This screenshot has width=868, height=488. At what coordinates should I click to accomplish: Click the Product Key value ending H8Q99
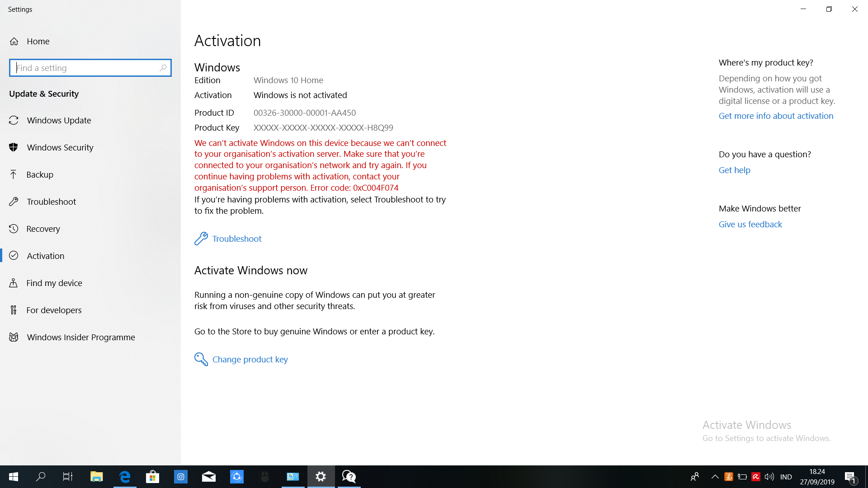tap(323, 127)
